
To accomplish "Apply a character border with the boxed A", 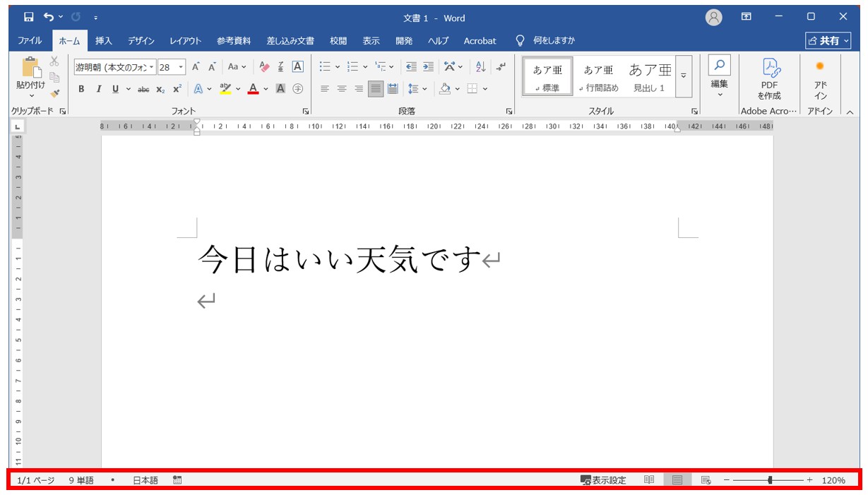I will [x=297, y=67].
